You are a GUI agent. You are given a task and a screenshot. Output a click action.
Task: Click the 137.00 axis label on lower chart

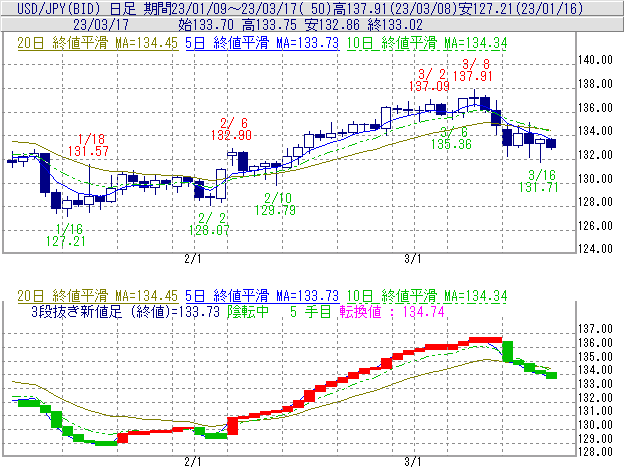coord(595,329)
